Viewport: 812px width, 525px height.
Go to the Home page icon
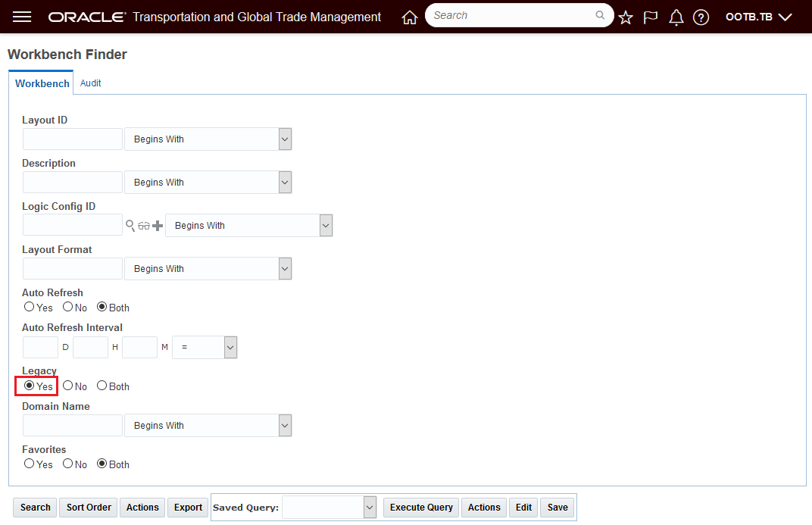tap(410, 17)
